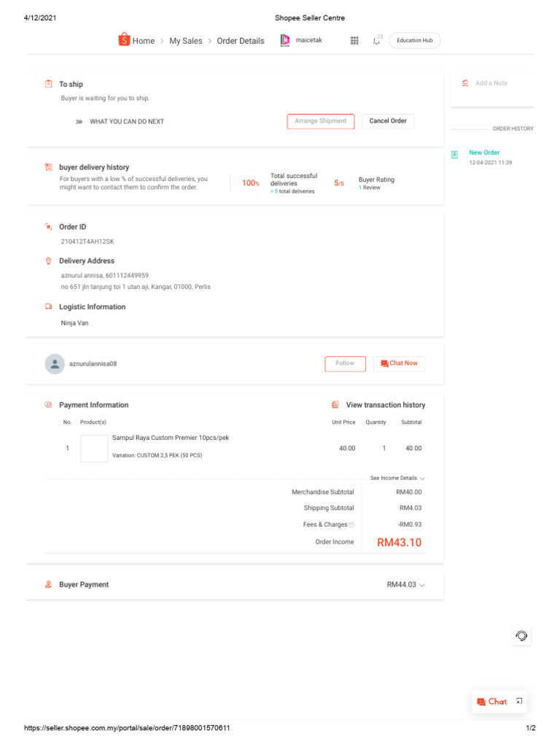Open Sampul Raya Custom Premier product name

tap(171, 438)
